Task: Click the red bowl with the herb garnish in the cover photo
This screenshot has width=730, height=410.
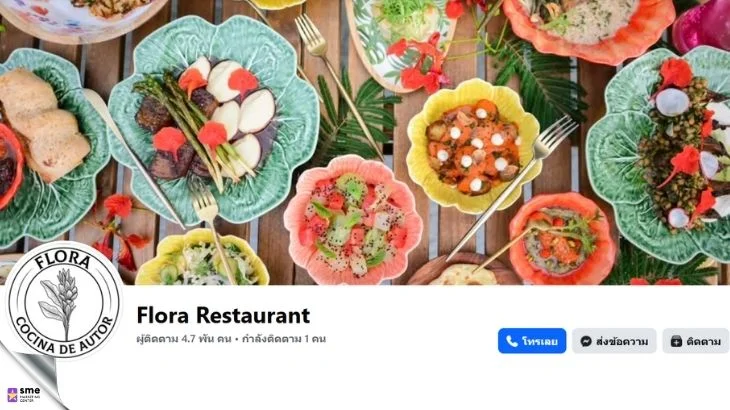Action: tap(562, 238)
